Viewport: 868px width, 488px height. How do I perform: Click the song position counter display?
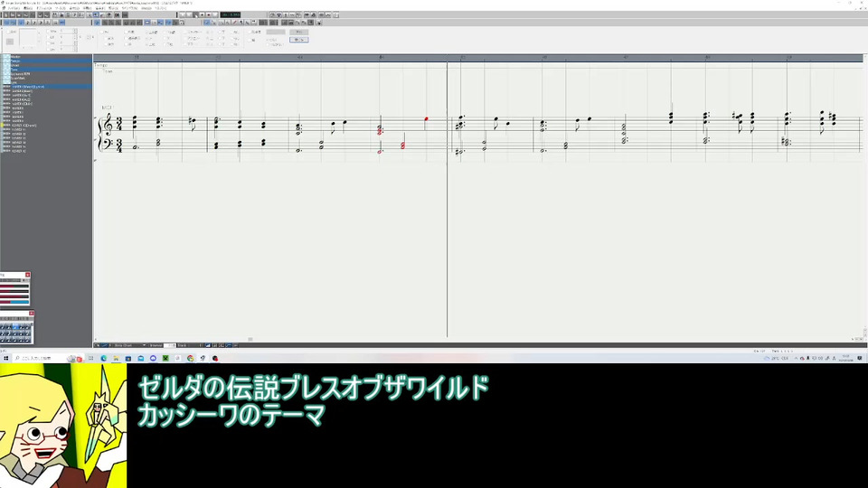point(231,15)
